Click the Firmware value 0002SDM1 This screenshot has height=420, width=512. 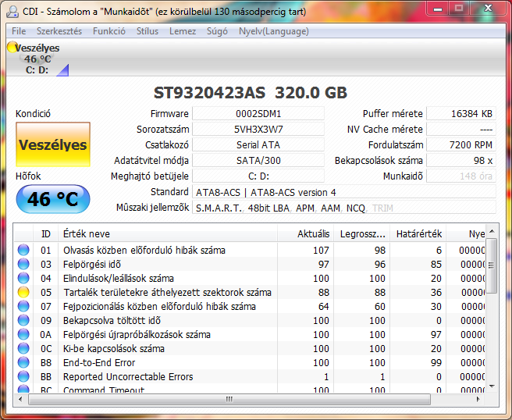258,114
